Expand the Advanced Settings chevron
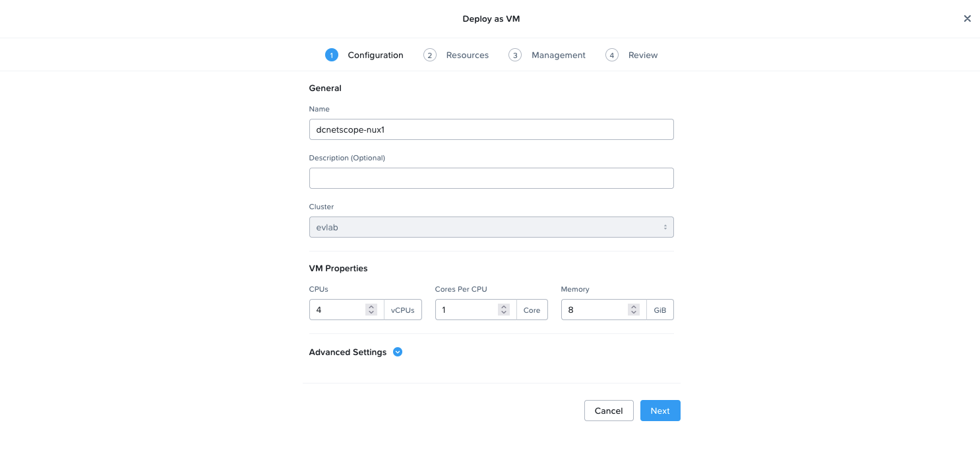 398,352
